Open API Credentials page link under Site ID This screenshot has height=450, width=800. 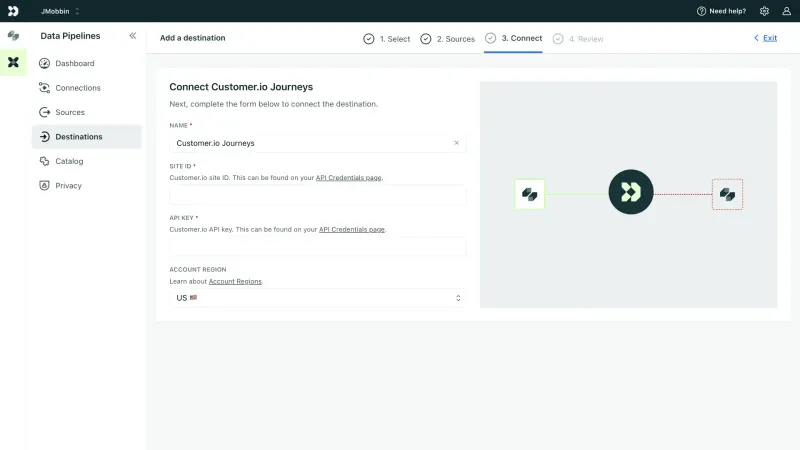coord(348,178)
